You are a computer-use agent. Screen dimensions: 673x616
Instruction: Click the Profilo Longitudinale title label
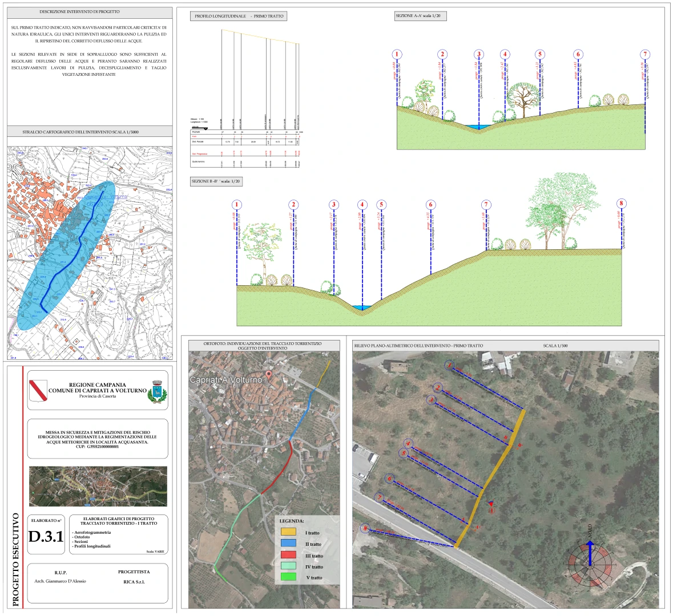coord(239,17)
